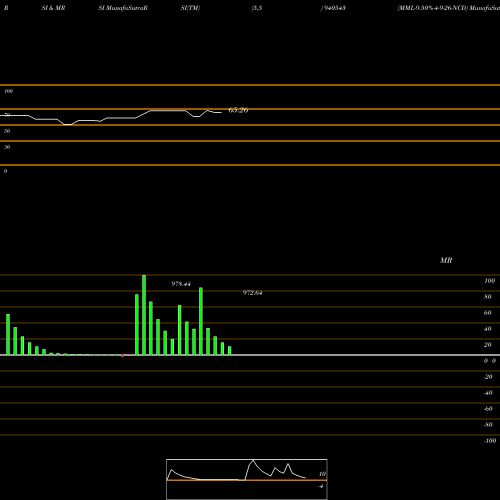500x500 pixels.
Task: Click the MR axis label -80
Action: (x=488, y=425)
